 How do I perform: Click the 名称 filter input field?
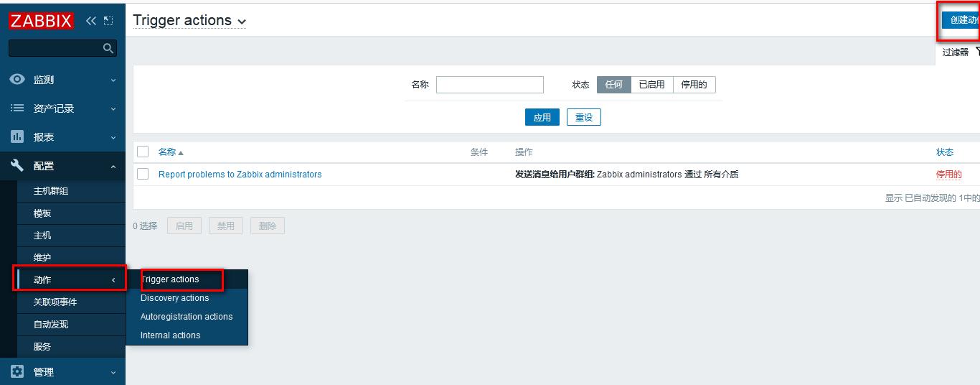tap(490, 85)
